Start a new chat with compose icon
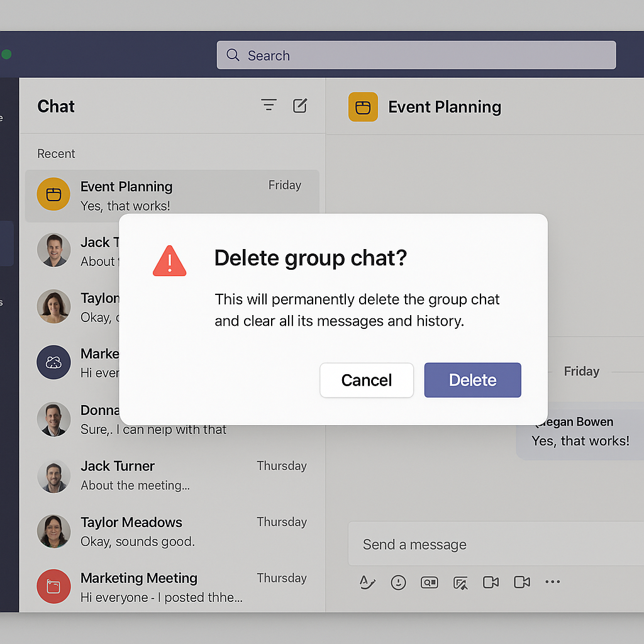This screenshot has height=644, width=644. pos(300,106)
